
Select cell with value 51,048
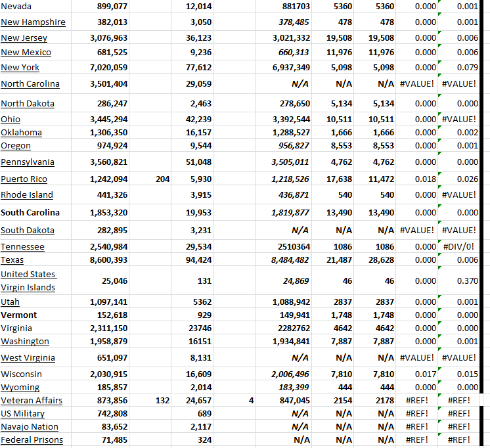tap(192, 162)
